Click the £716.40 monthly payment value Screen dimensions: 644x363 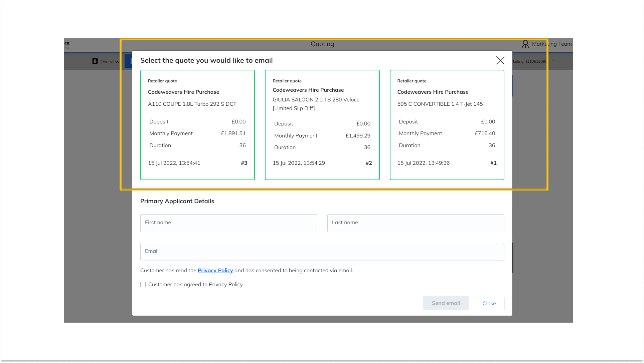(x=485, y=133)
